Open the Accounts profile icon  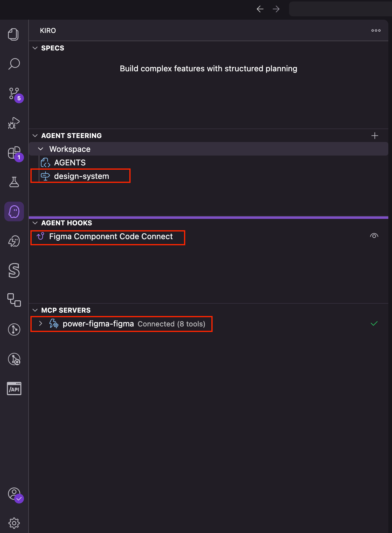tap(14, 494)
